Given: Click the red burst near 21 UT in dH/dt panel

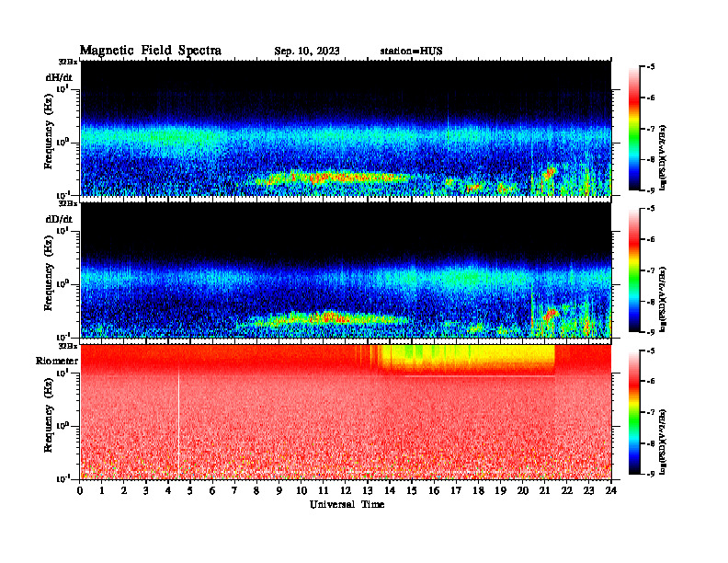Looking at the screenshot, I should pyautogui.click(x=550, y=173).
